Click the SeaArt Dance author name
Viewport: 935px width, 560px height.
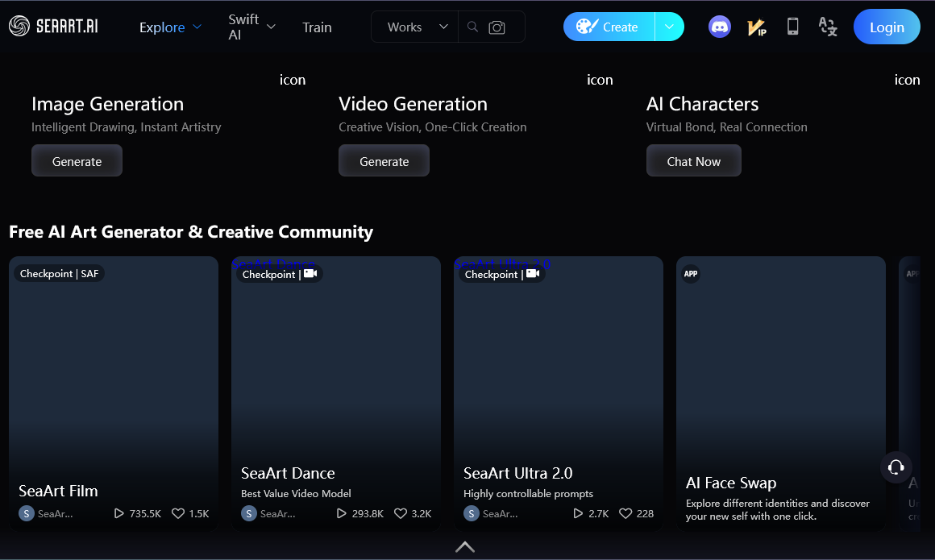click(278, 513)
